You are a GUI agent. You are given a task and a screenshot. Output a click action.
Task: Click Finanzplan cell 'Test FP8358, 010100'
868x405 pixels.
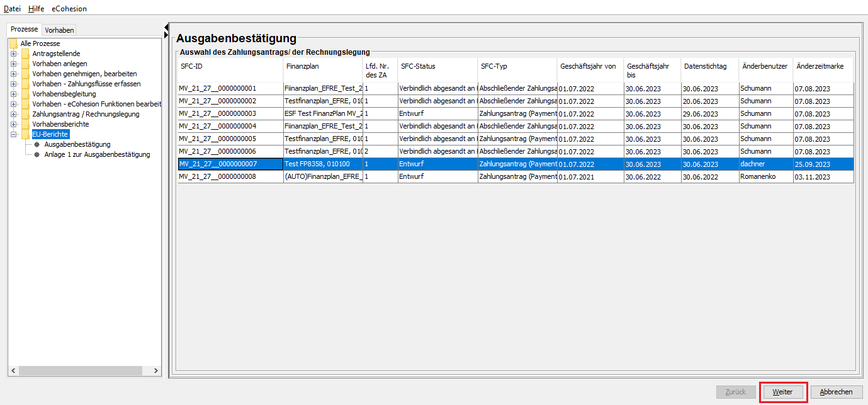pos(323,164)
